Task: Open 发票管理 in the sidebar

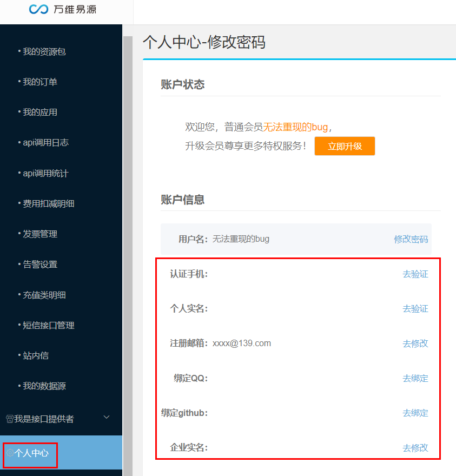Action: pos(40,234)
